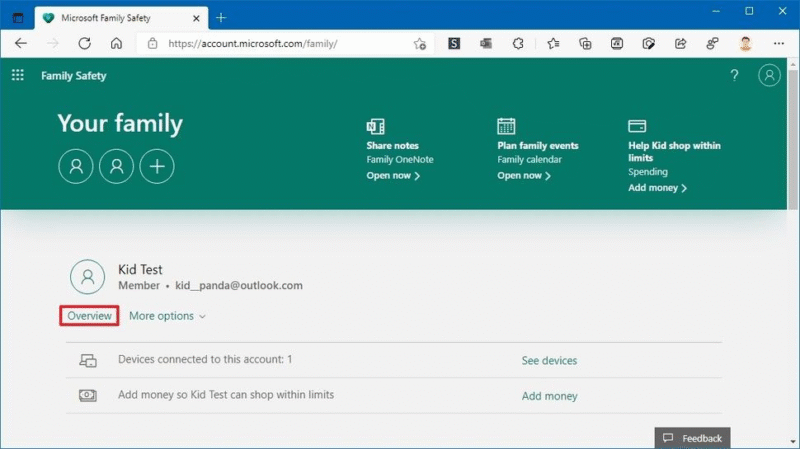Click Add money link in Kid Test row
The image size is (800, 449).
(x=549, y=396)
